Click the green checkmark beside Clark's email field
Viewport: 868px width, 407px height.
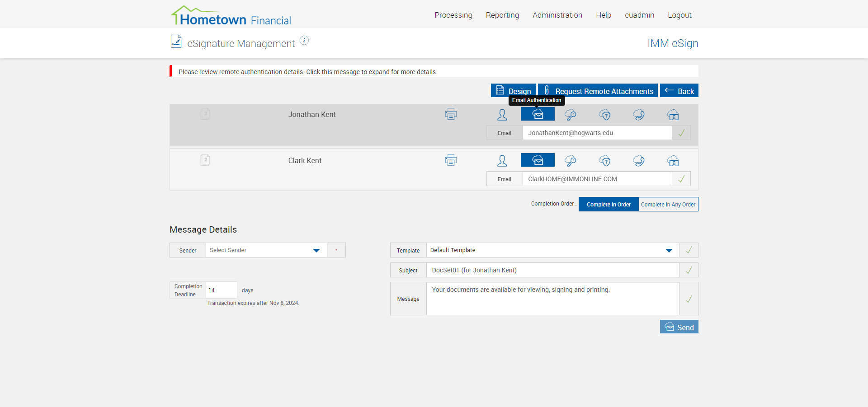(681, 179)
